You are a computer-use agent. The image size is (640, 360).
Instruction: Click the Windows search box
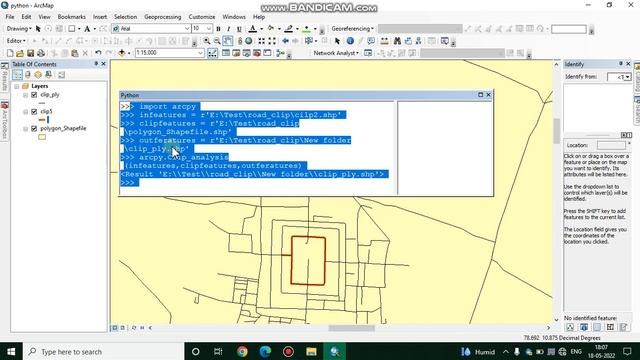pos(104,351)
